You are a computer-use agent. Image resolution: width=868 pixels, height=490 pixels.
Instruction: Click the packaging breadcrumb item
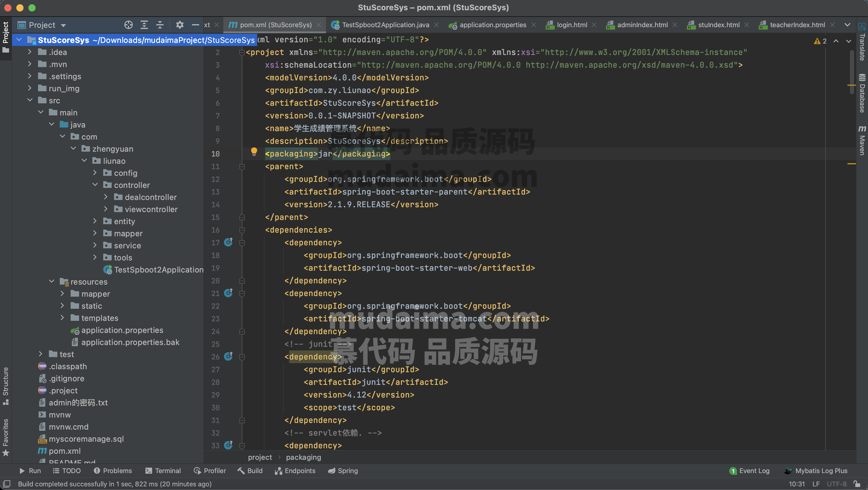point(303,457)
